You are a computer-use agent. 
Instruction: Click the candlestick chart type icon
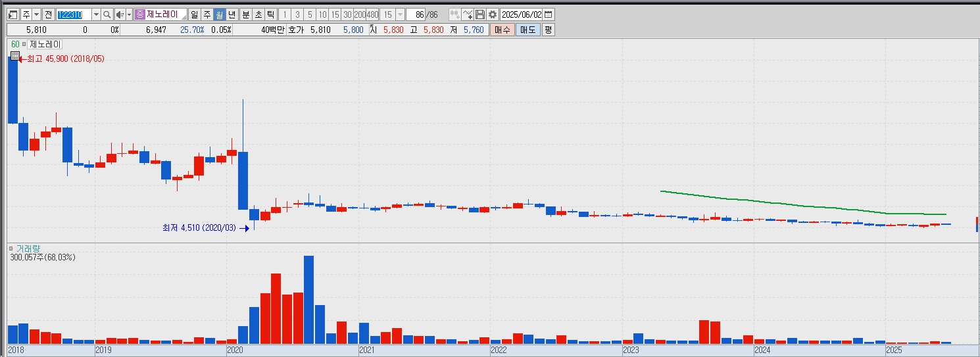coord(454,14)
